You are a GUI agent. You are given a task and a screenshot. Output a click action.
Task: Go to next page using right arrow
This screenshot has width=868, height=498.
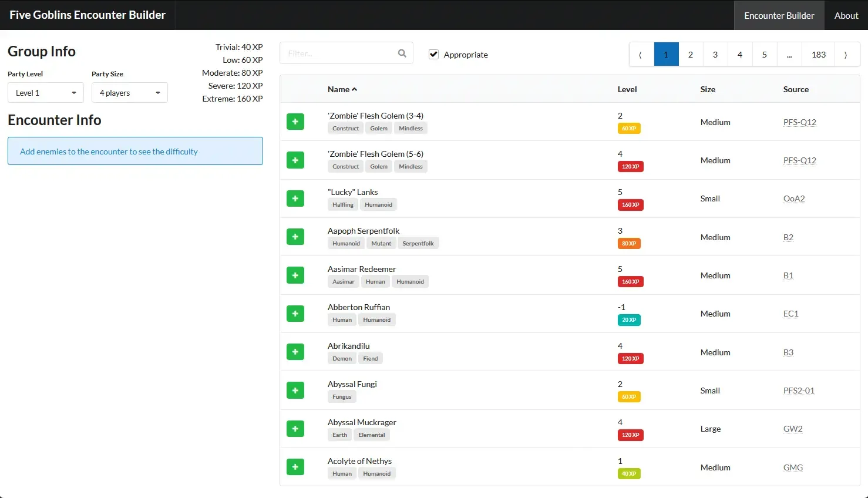(x=846, y=55)
